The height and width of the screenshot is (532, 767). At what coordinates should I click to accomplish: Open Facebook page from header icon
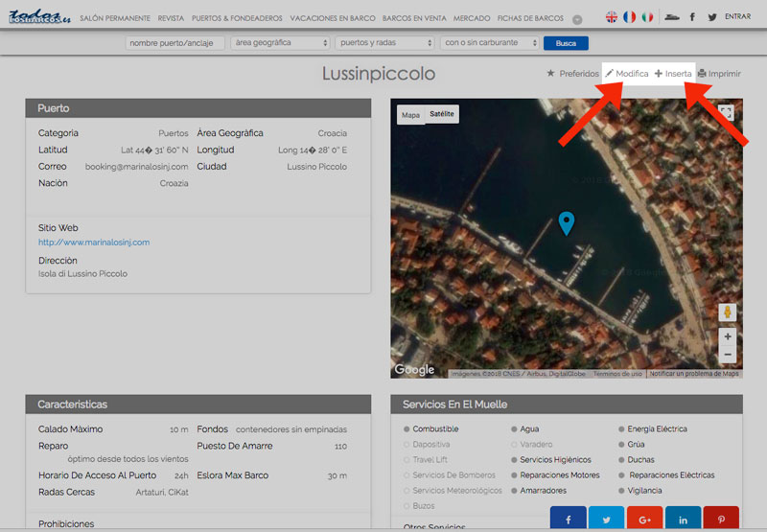pos(692,17)
